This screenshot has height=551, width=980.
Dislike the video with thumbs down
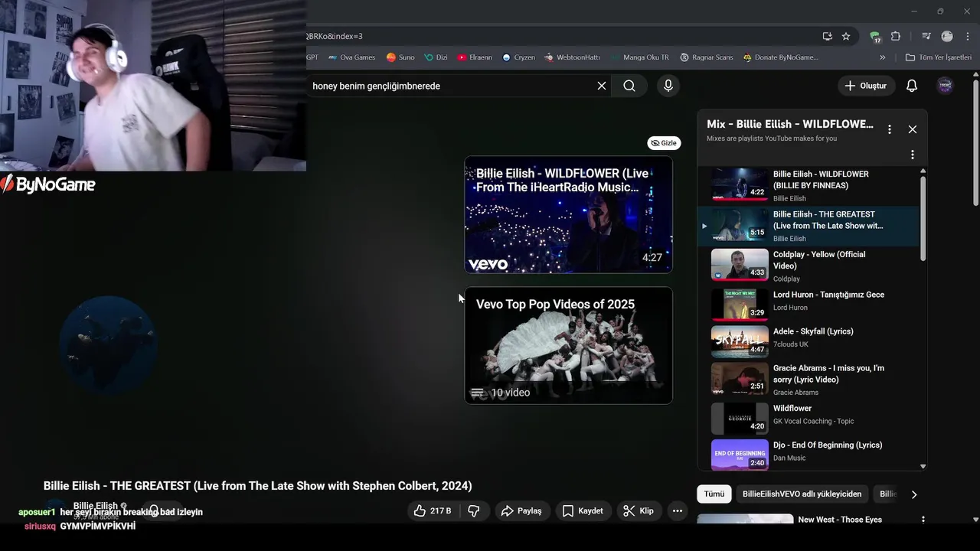tap(474, 510)
